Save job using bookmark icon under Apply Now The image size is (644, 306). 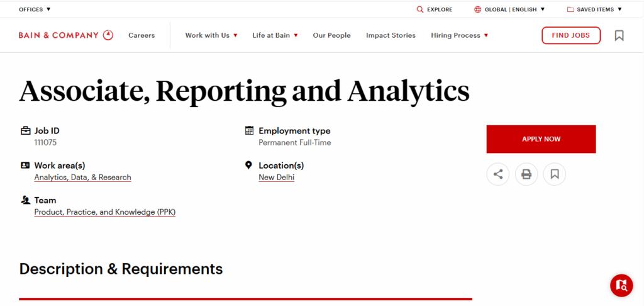pyautogui.click(x=555, y=174)
